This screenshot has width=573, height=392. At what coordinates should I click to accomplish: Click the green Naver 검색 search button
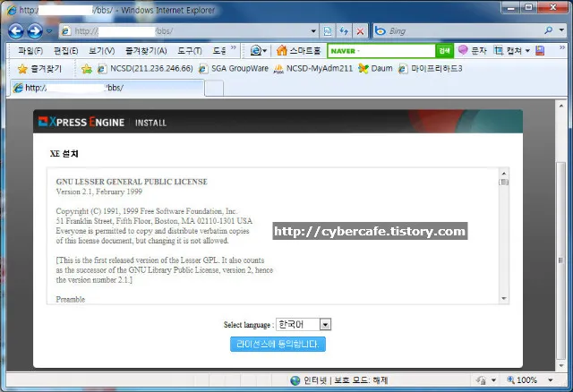pos(444,51)
